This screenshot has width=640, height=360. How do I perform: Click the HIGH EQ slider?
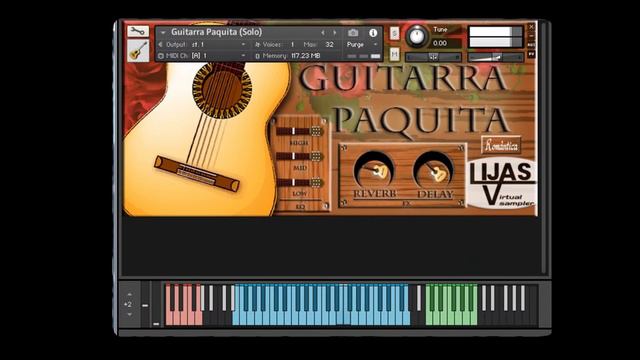(x=300, y=131)
